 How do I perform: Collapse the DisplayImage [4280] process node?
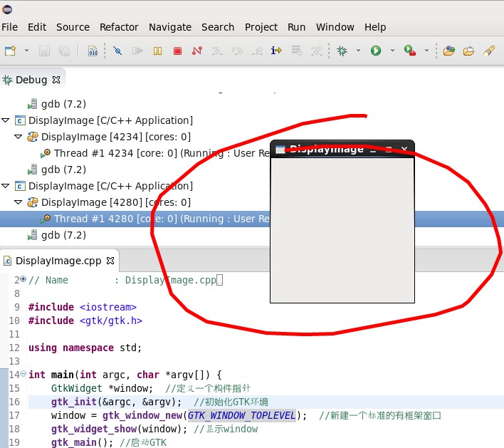(19, 202)
